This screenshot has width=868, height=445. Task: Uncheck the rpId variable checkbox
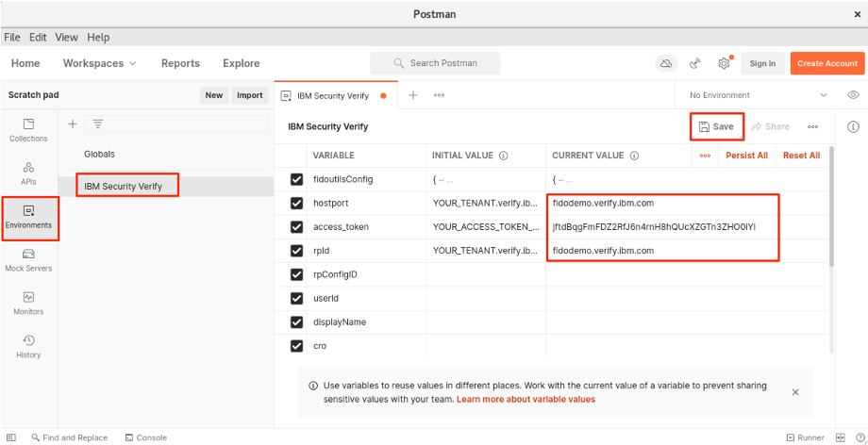point(296,251)
